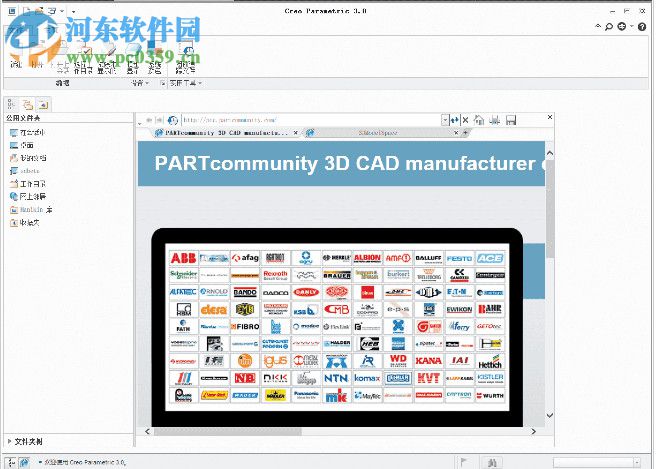Open the Settings group dropdown (设置)
The image size is (660, 469).
(x=140, y=83)
